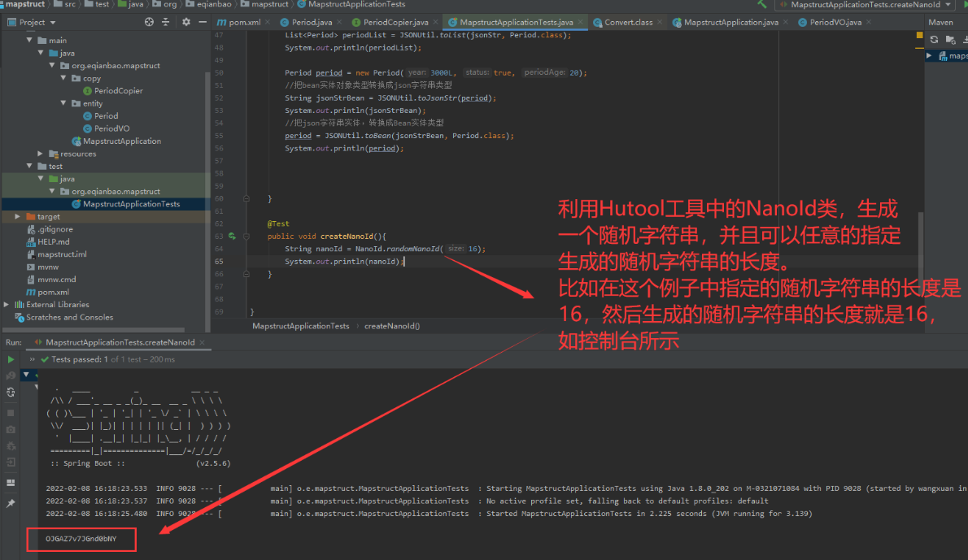Open the Project panel settings gear
Viewport: 968px width, 560px height.
pos(185,22)
